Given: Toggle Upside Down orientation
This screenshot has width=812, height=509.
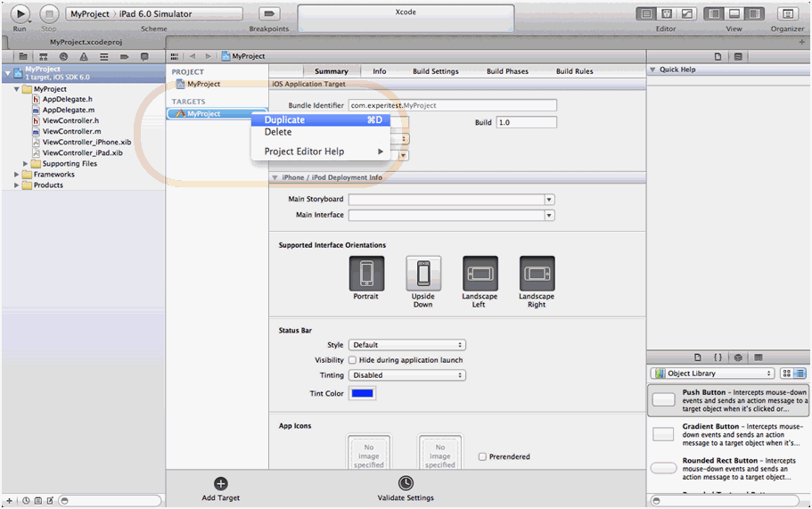Looking at the screenshot, I should (x=423, y=274).
